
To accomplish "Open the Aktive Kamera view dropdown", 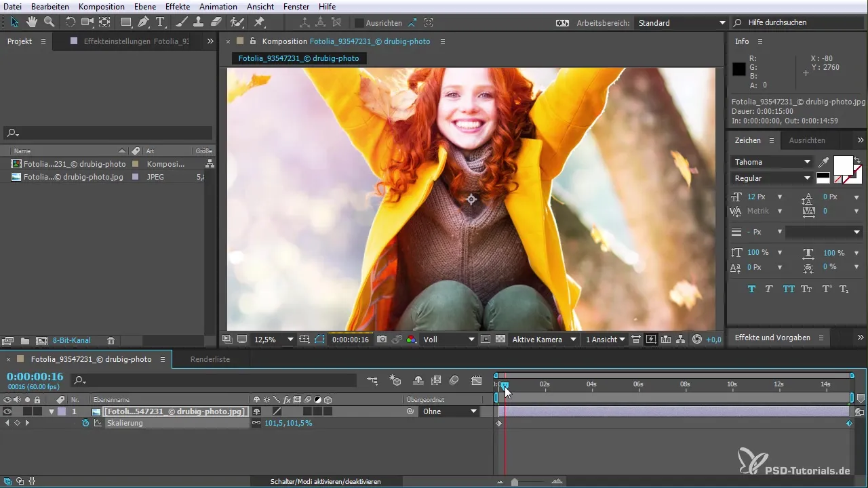I will [x=545, y=340].
